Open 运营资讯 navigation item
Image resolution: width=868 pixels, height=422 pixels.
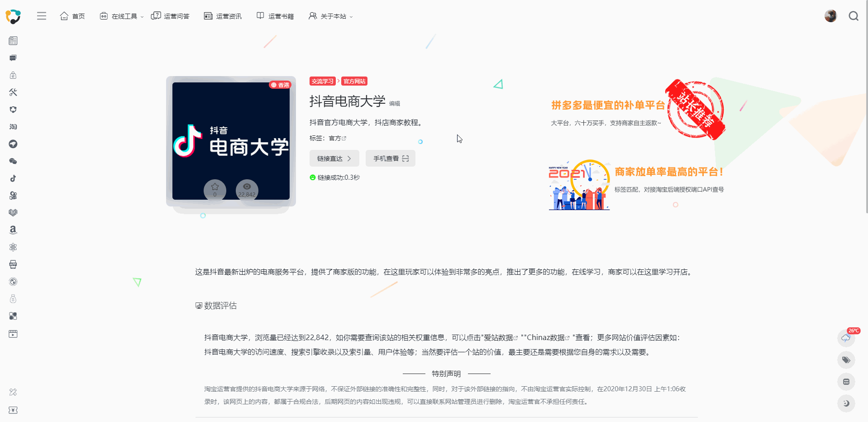pyautogui.click(x=223, y=16)
